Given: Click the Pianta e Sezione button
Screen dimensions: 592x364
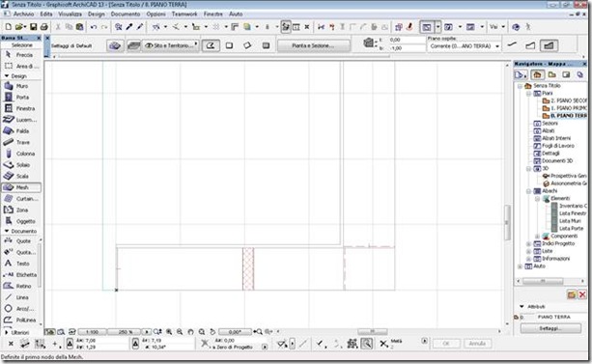Looking at the screenshot, I should (x=313, y=45).
